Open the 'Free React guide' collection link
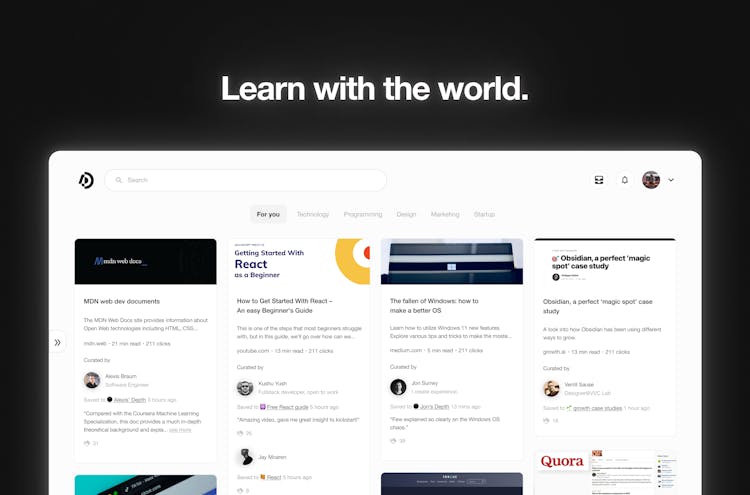Screen dimensions: 750x495 287,407
